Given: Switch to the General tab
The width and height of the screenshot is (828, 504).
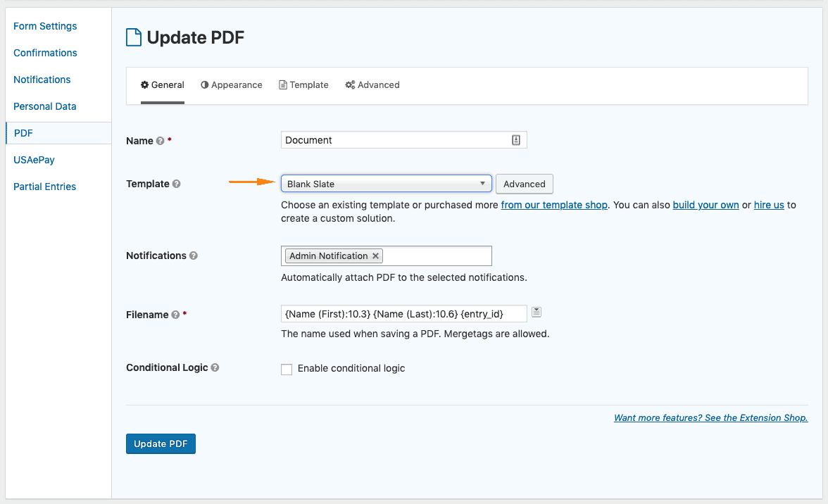Looking at the screenshot, I should point(162,85).
